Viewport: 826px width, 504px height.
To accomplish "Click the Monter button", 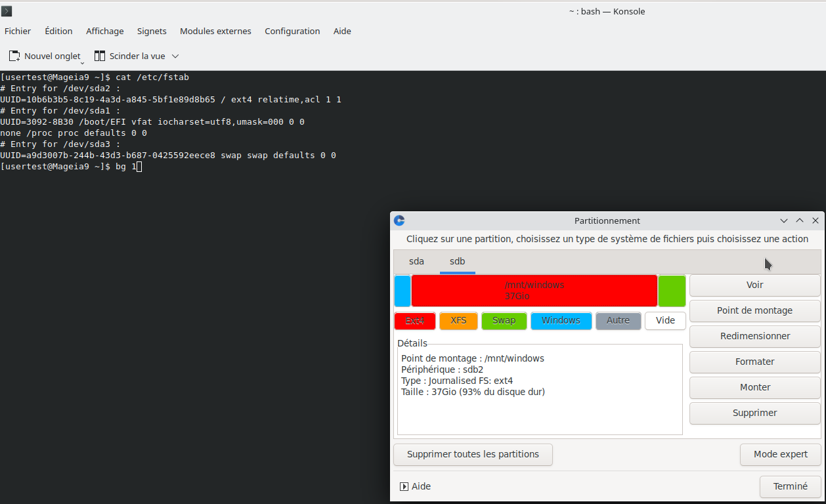I will point(755,388).
